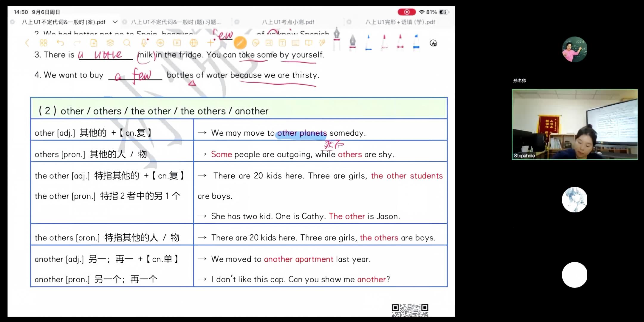Click the highlighted 'other planets' text
The width and height of the screenshot is (644, 322).
click(x=302, y=133)
